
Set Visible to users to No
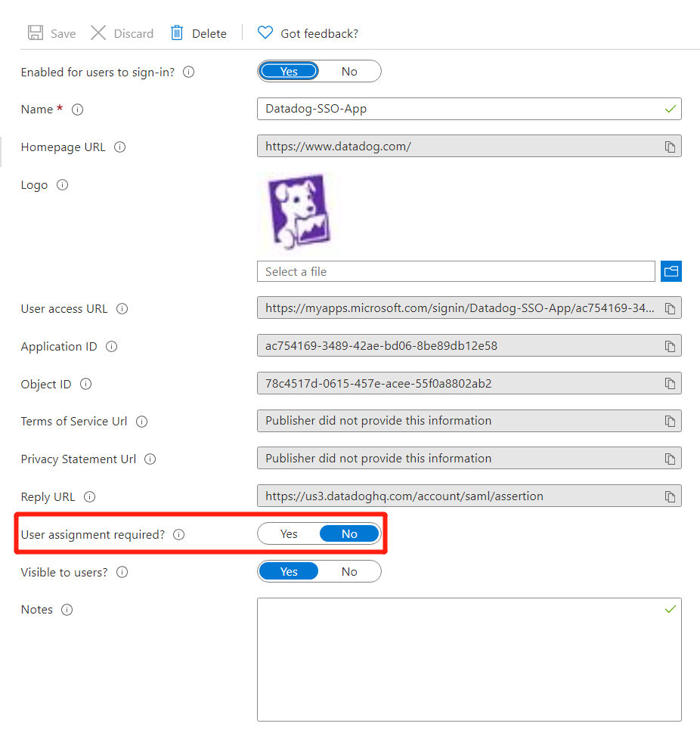click(x=349, y=572)
